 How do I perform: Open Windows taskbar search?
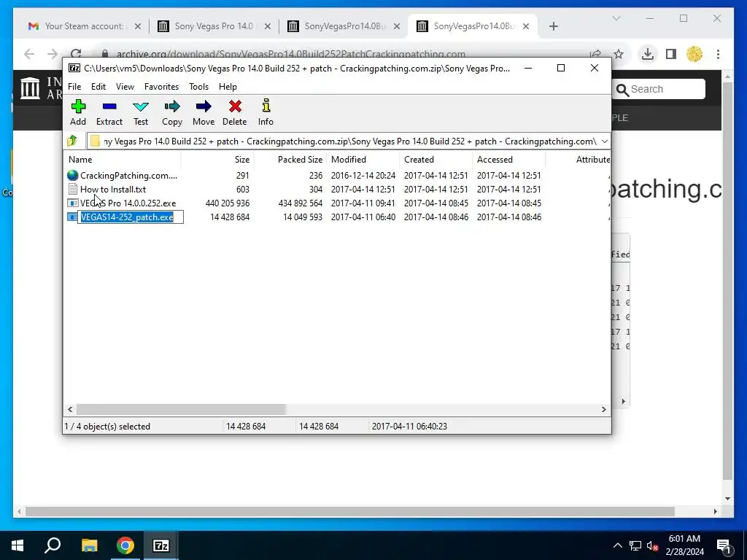click(x=53, y=545)
